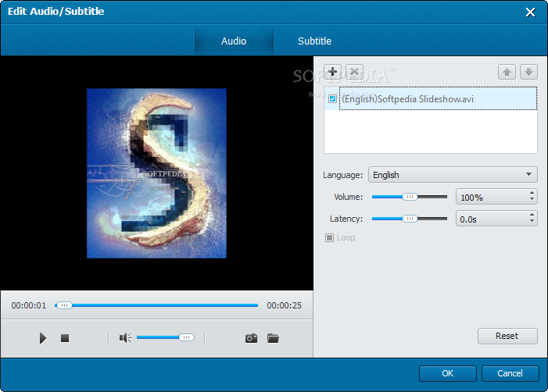Increase volume with the 100% up arrow

click(x=532, y=193)
